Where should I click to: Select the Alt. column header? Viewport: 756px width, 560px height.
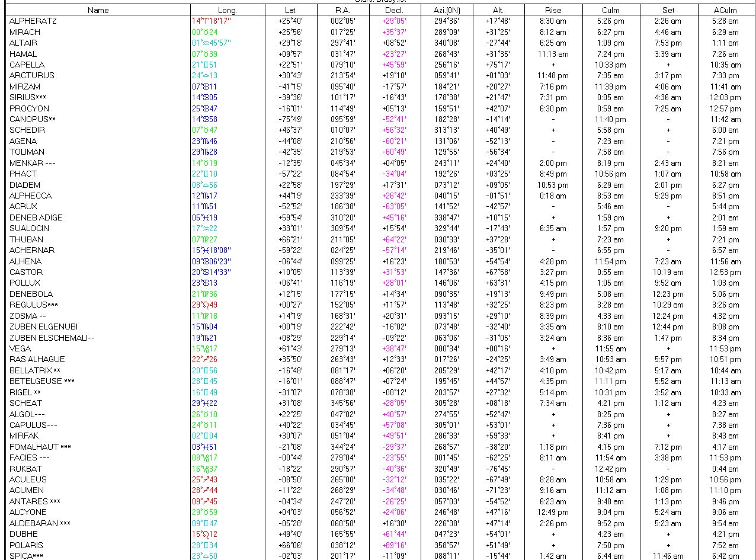click(x=498, y=10)
